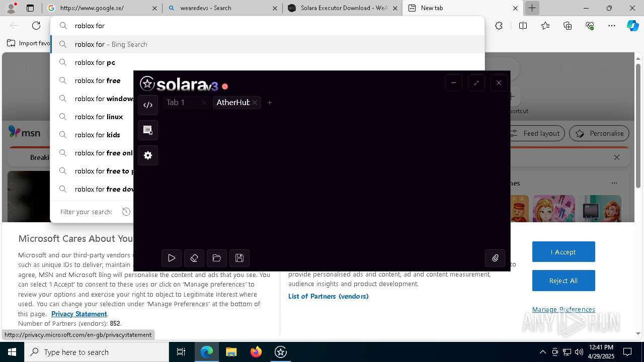Close Solara Tab 1
Viewport: 644px width, 362px height.
coord(204,103)
